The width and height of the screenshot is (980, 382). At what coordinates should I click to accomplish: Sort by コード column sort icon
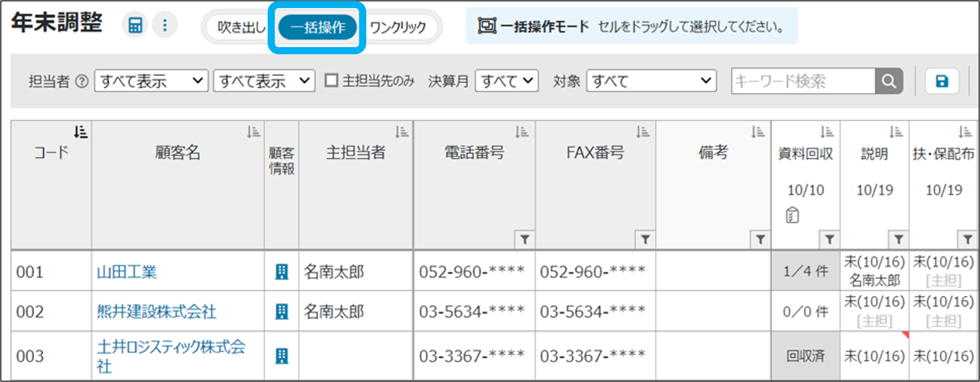click(81, 132)
